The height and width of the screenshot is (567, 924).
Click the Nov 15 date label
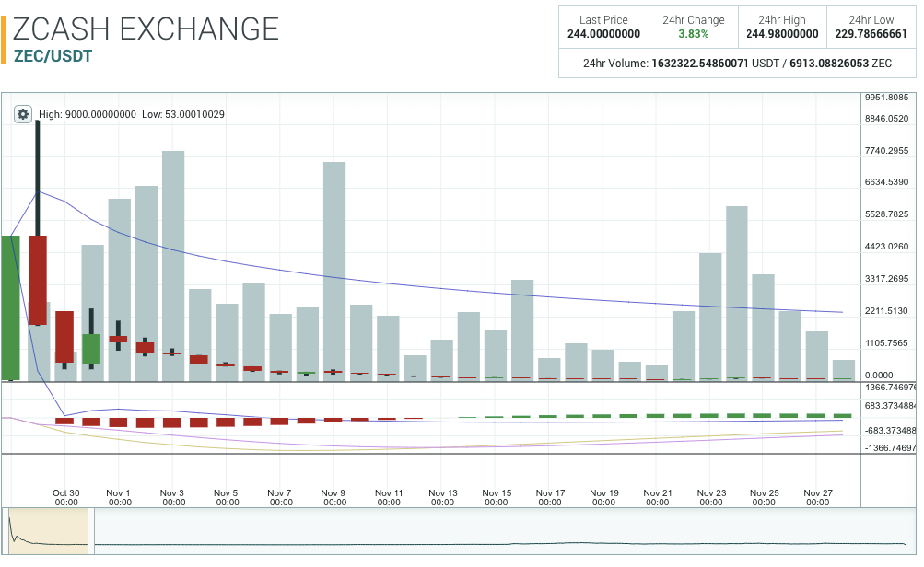pyautogui.click(x=497, y=498)
